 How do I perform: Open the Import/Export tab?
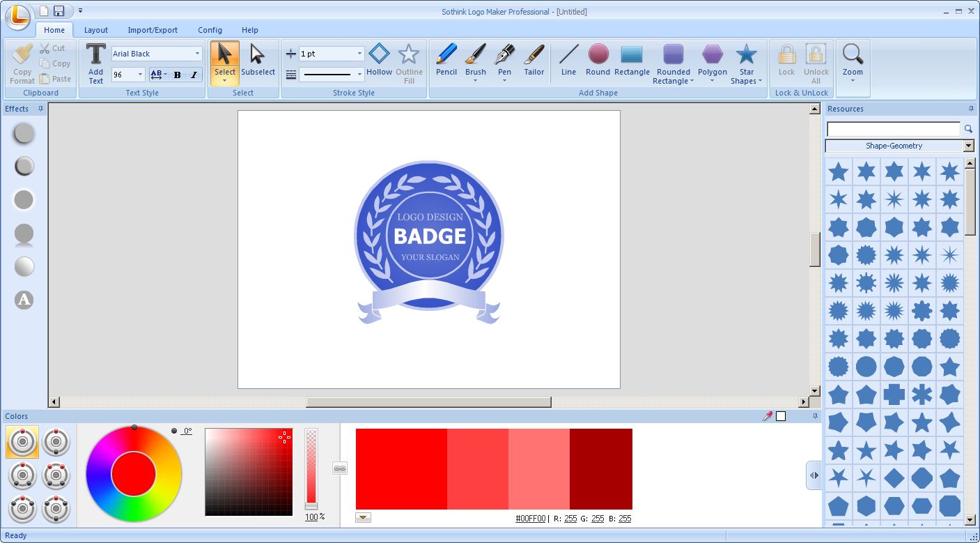153,30
